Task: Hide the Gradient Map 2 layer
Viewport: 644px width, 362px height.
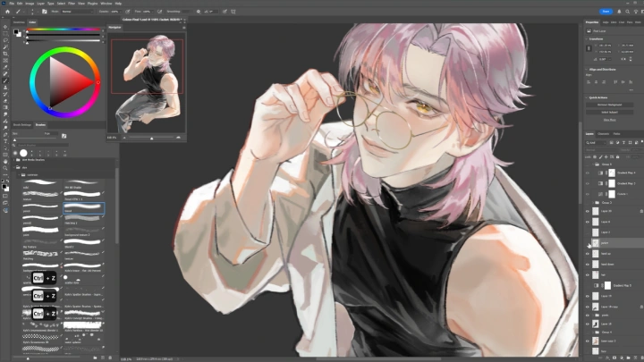Action: coord(588,183)
